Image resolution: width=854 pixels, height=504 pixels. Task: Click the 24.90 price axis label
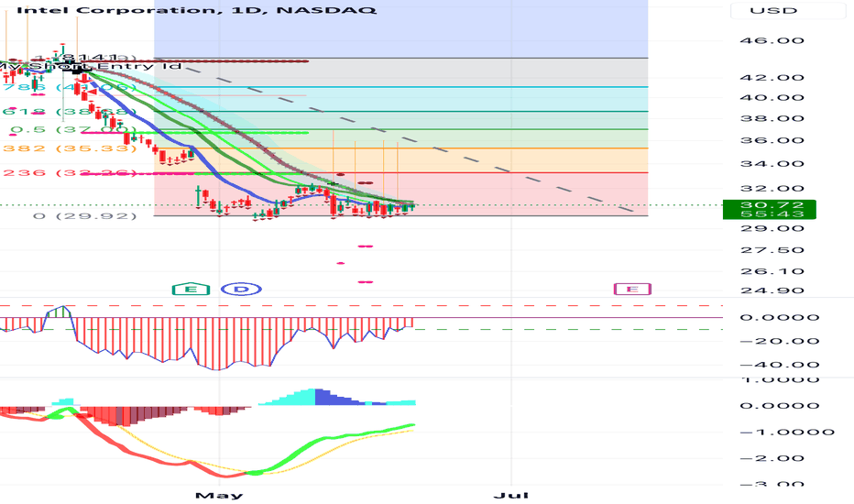click(772, 290)
